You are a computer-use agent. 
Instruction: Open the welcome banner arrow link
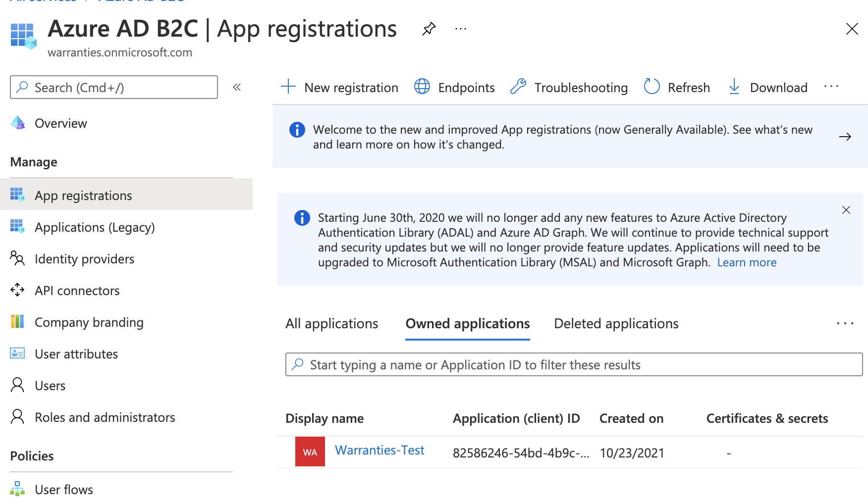(845, 137)
